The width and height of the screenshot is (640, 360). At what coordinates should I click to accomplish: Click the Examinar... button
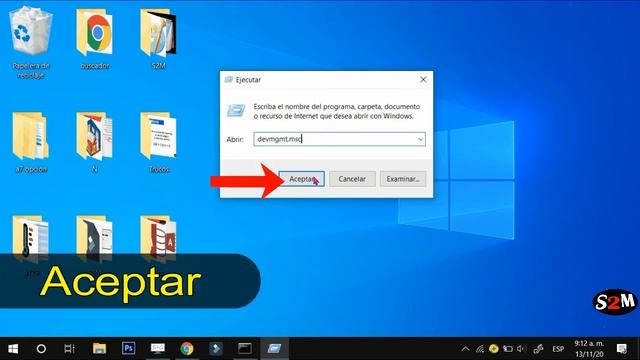(x=403, y=179)
